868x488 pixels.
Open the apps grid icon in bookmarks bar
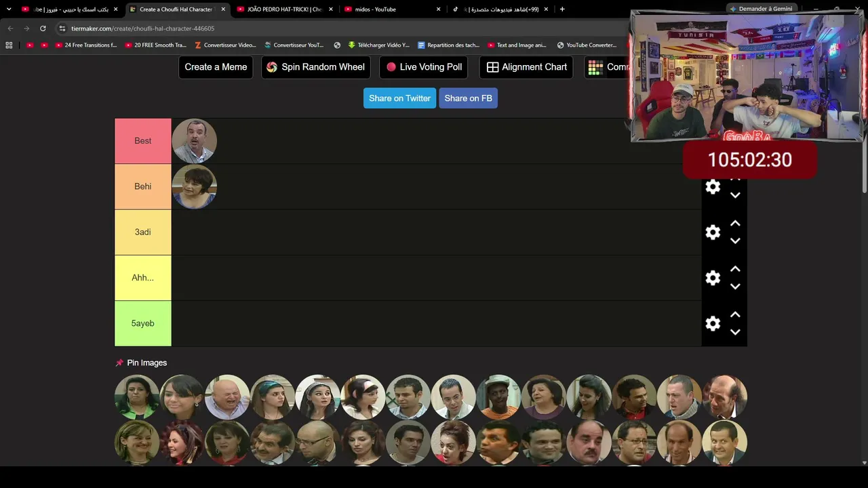point(9,45)
